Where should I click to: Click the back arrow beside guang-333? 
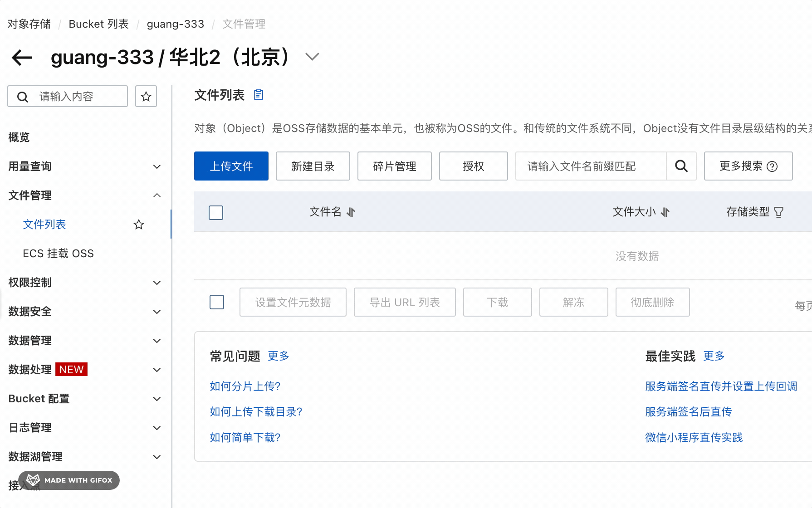(x=22, y=58)
